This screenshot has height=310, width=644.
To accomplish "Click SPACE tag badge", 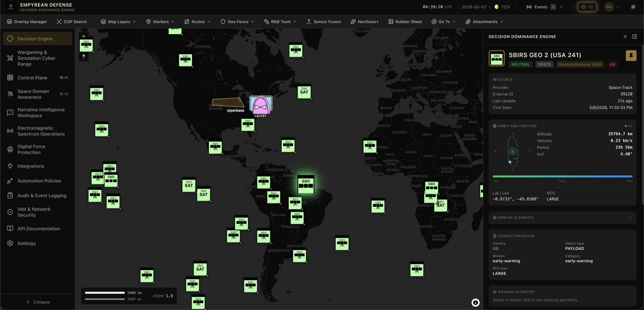I will [544, 64].
